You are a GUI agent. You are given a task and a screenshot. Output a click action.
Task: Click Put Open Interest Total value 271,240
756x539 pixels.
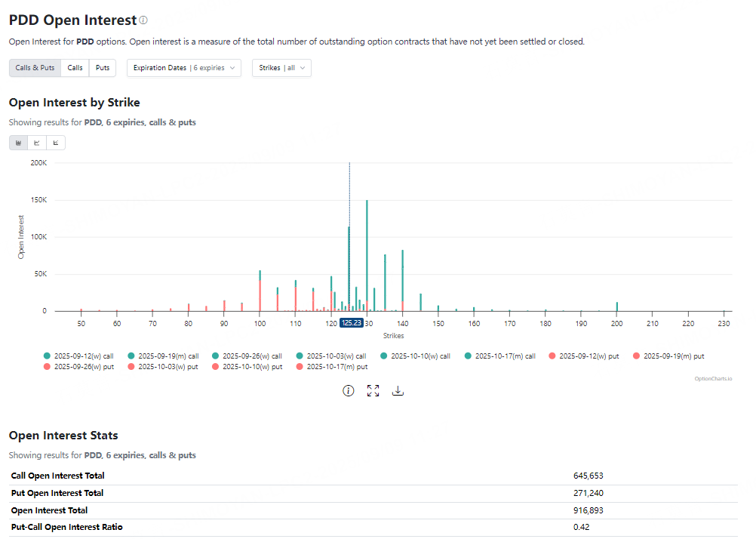[x=589, y=493]
